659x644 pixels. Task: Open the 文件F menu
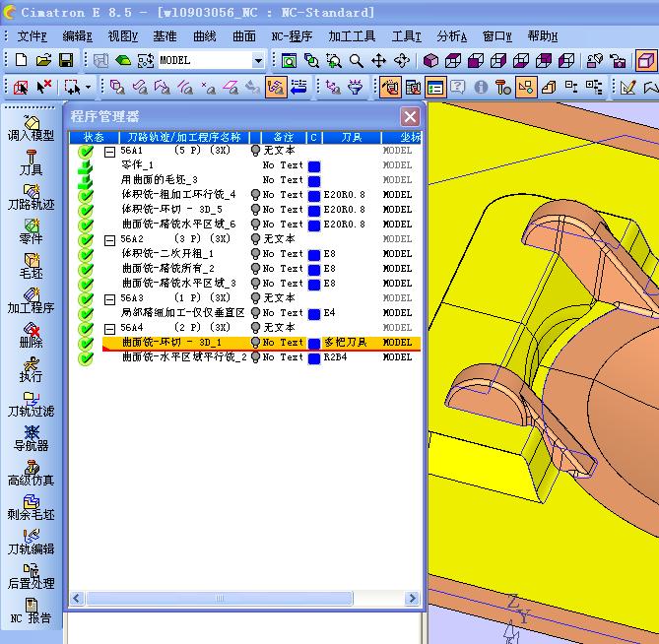point(32,36)
